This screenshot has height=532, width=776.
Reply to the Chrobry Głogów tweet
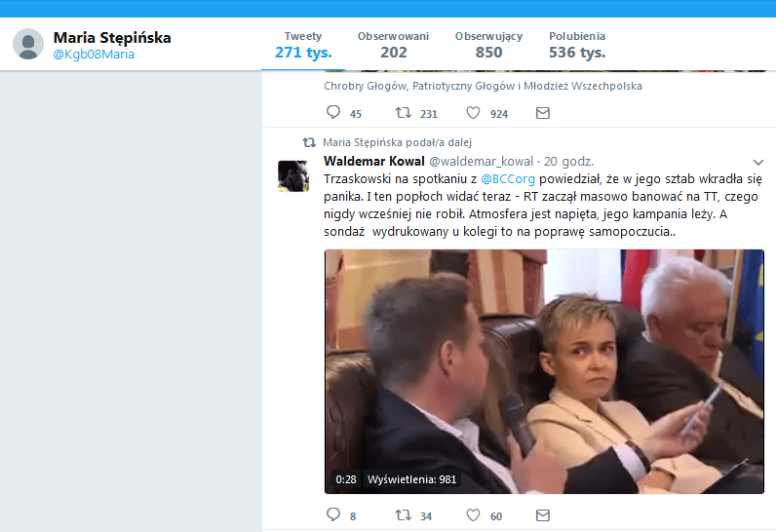click(x=333, y=112)
